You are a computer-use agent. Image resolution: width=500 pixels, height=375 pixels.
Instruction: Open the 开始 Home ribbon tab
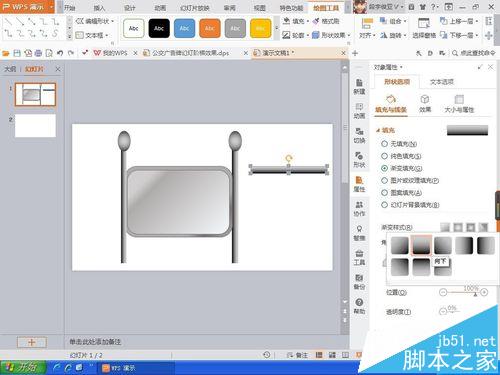tap(70, 8)
